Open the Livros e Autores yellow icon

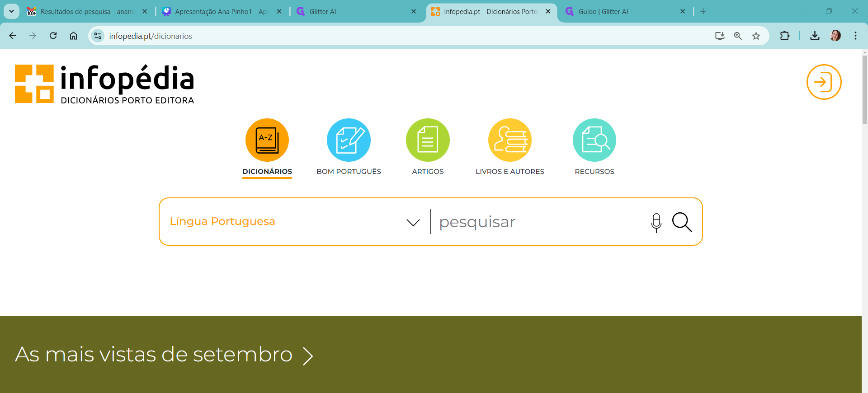pyautogui.click(x=510, y=140)
